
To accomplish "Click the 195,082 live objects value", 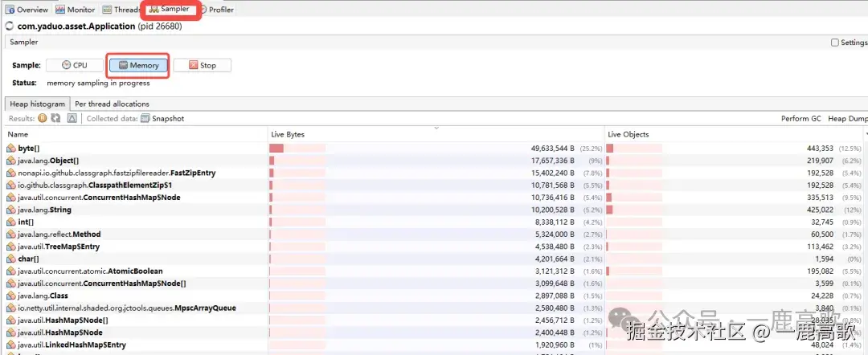I will coord(820,271).
